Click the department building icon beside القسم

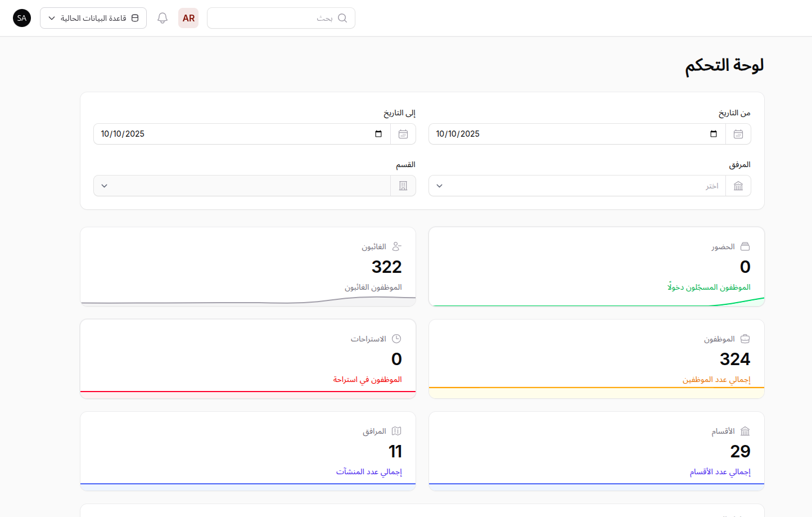pos(403,186)
